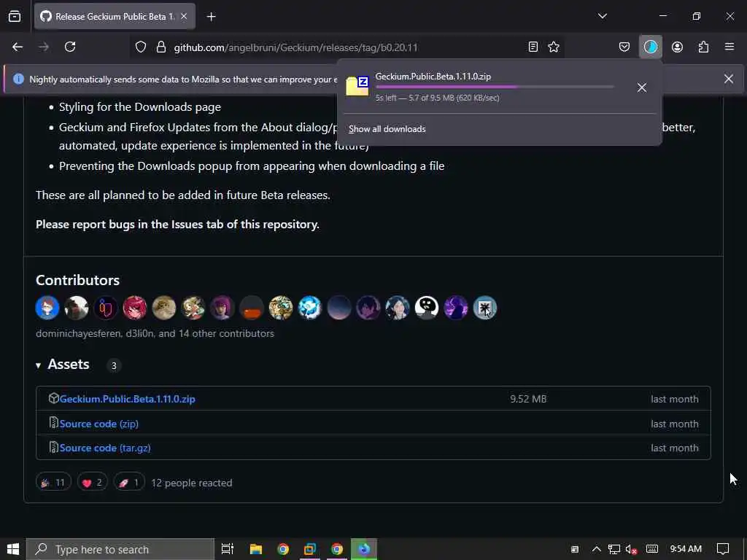Download Geckium.Public.Beta.1.11.0.zip asset link
The image size is (747, 560).
(127, 399)
